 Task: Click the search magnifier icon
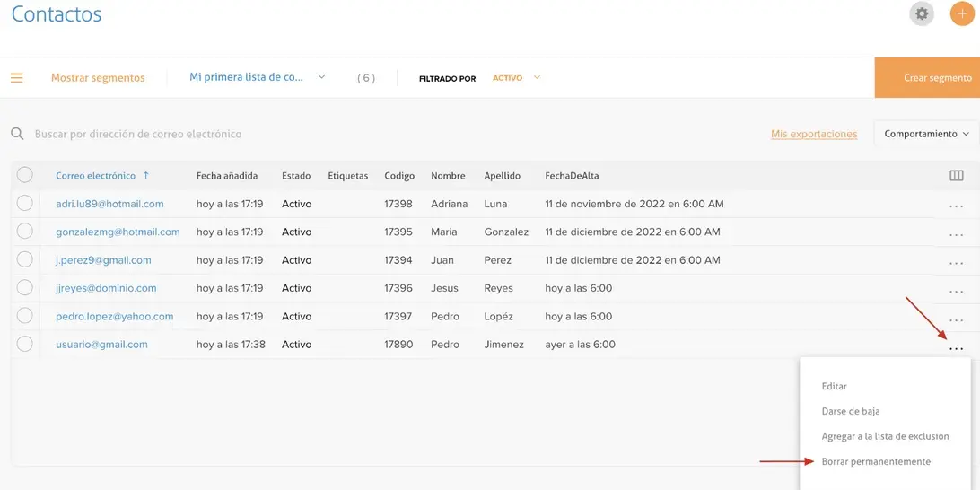point(18,134)
